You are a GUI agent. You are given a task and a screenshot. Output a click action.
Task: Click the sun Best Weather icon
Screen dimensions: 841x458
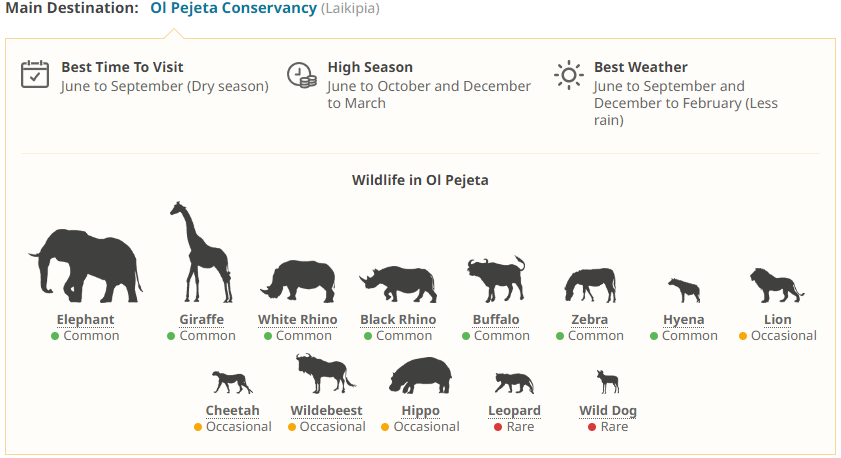pyautogui.click(x=568, y=75)
